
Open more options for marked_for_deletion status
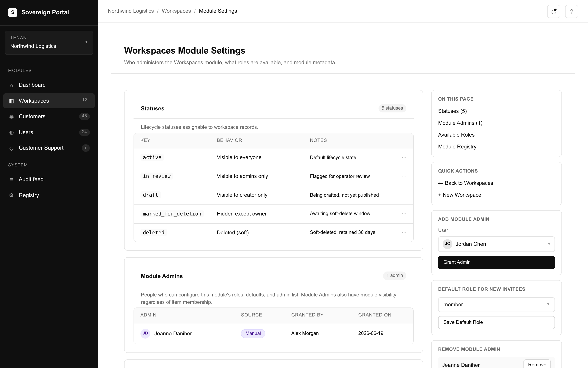[x=404, y=214]
